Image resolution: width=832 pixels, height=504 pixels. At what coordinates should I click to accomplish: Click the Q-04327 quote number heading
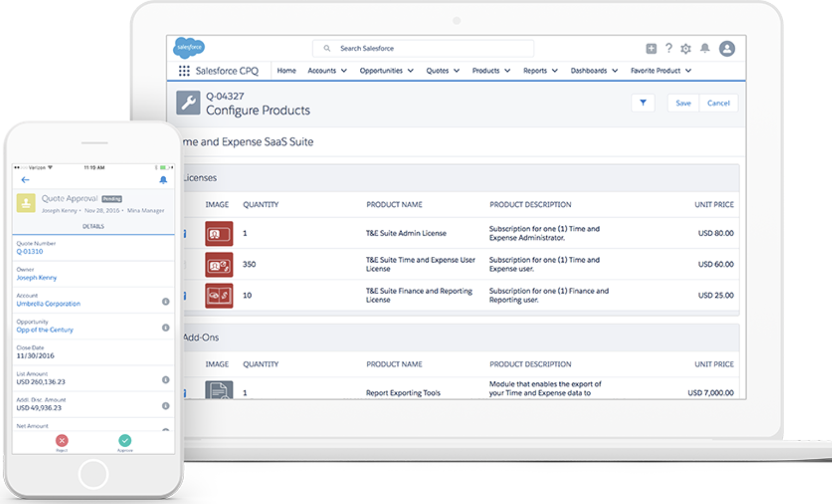coord(225,96)
